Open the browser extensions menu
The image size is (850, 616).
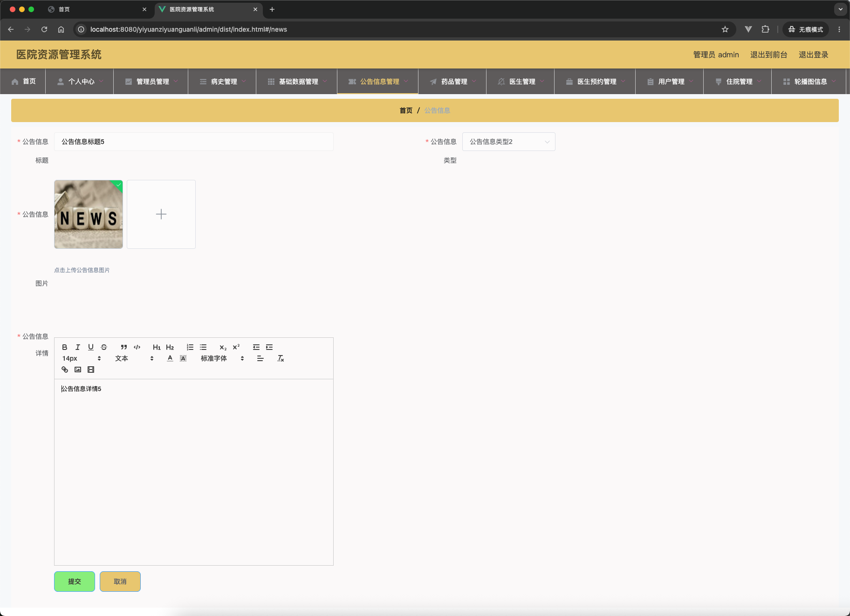(765, 29)
